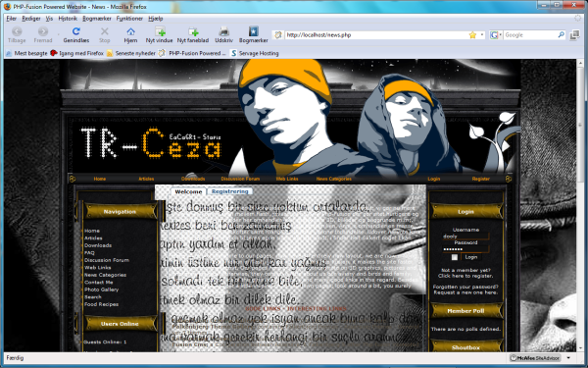This screenshot has width=588, height=368.
Task: Switch to the Registrering tab
Action: click(x=230, y=191)
